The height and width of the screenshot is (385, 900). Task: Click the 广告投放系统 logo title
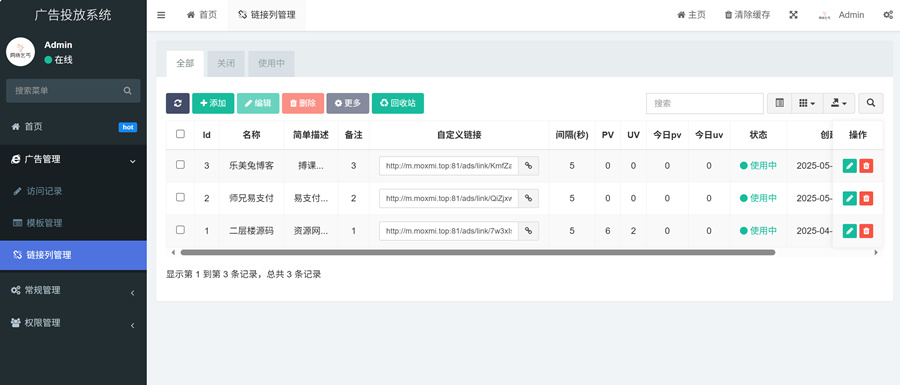click(x=73, y=15)
